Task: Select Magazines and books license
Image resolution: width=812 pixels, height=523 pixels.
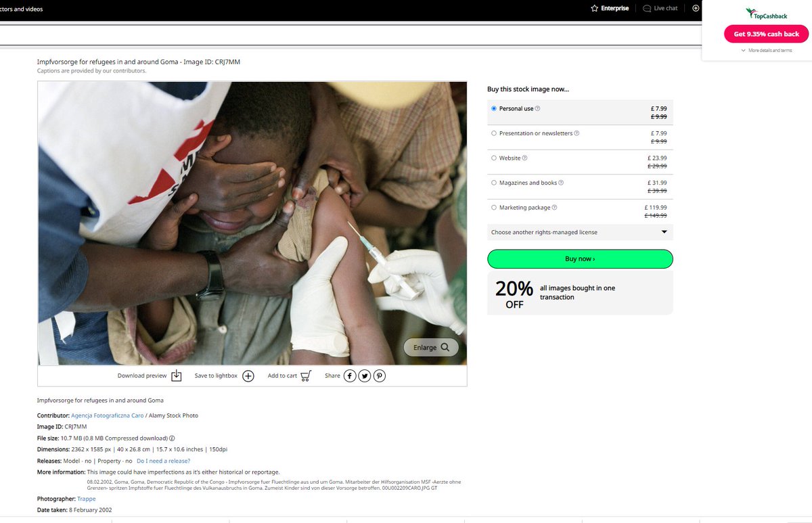Action: point(494,183)
